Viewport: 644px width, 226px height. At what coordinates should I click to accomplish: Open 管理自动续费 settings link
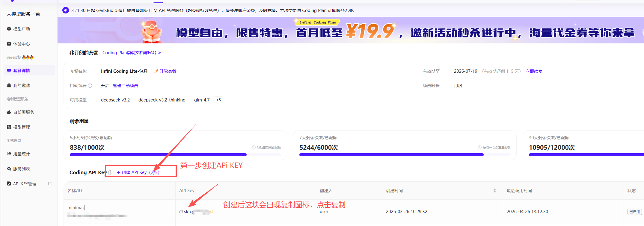(x=126, y=86)
